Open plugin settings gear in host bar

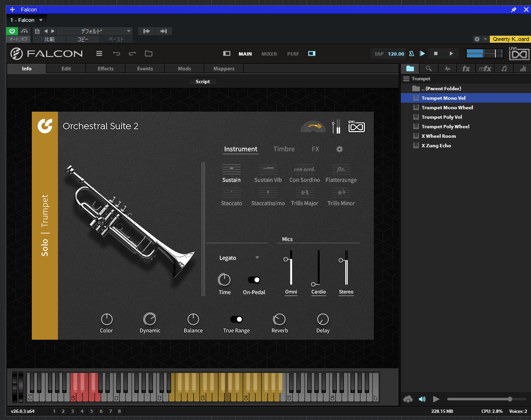(477, 39)
